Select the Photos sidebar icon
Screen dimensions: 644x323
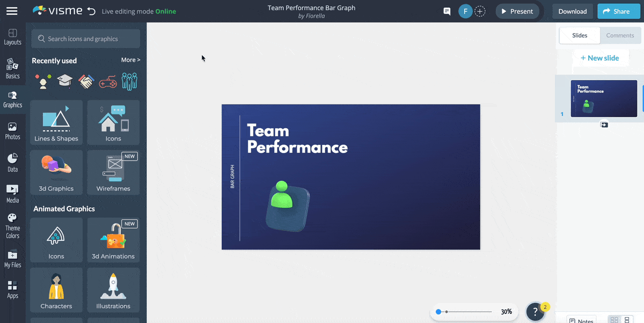pyautogui.click(x=13, y=130)
